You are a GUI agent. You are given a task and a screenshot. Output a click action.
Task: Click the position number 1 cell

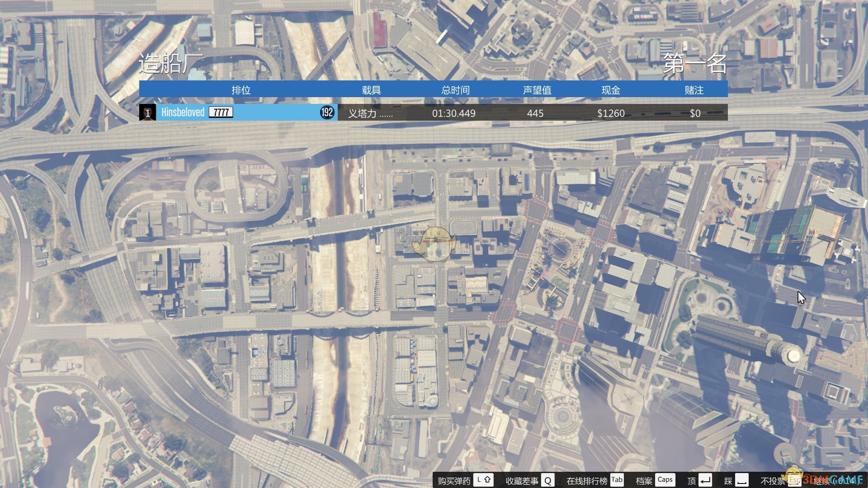pos(147,113)
